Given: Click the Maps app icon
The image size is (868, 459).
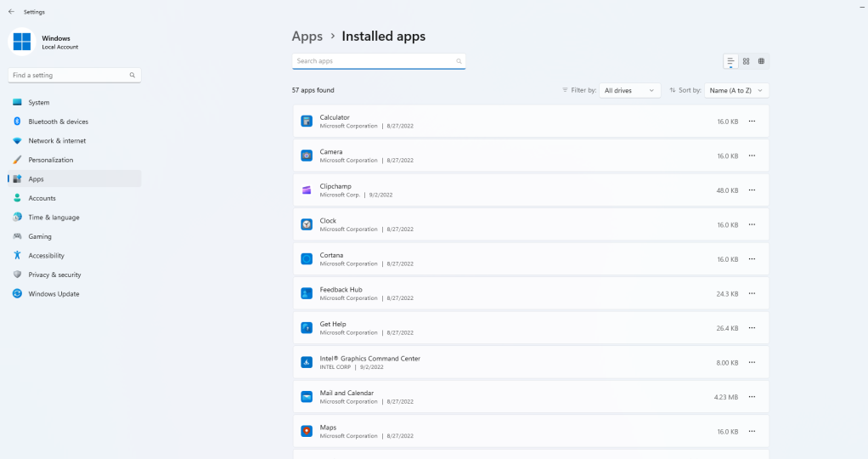Looking at the screenshot, I should click(x=307, y=431).
